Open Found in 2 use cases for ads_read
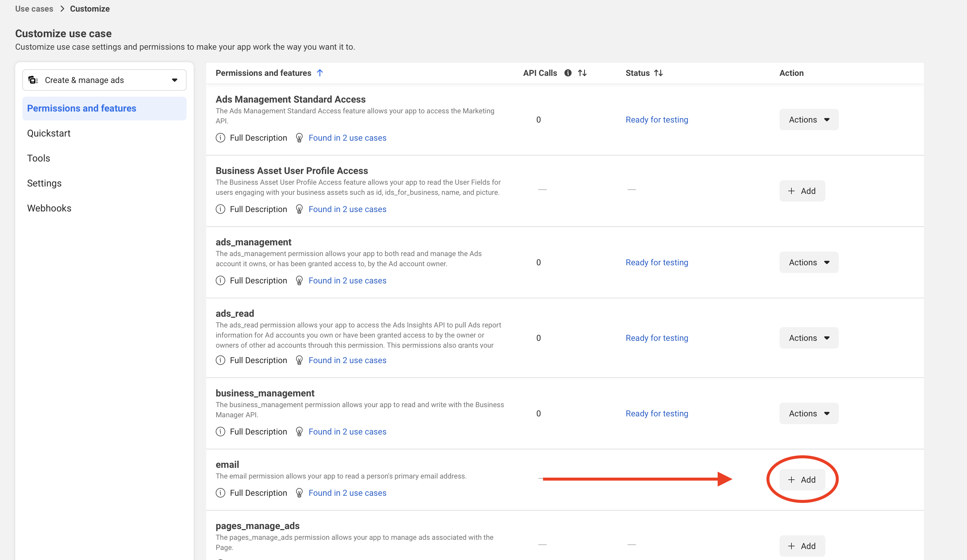Screen dimensions: 967x560 347,360
